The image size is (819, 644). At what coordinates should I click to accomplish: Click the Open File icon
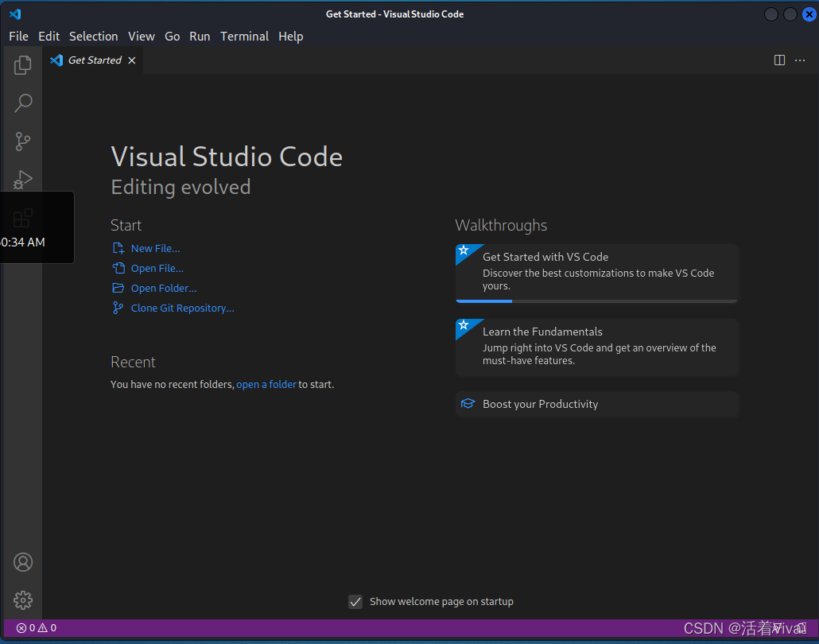[x=118, y=268]
